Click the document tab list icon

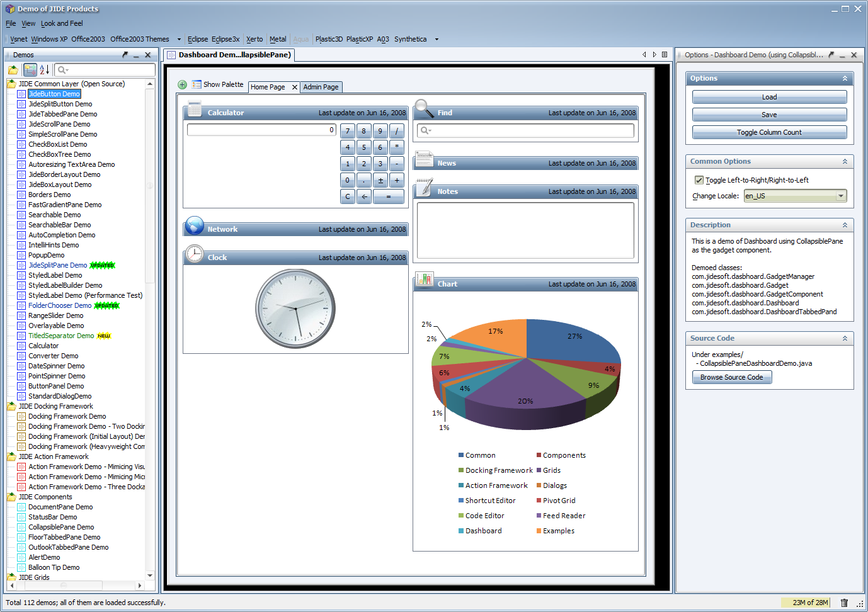(665, 55)
